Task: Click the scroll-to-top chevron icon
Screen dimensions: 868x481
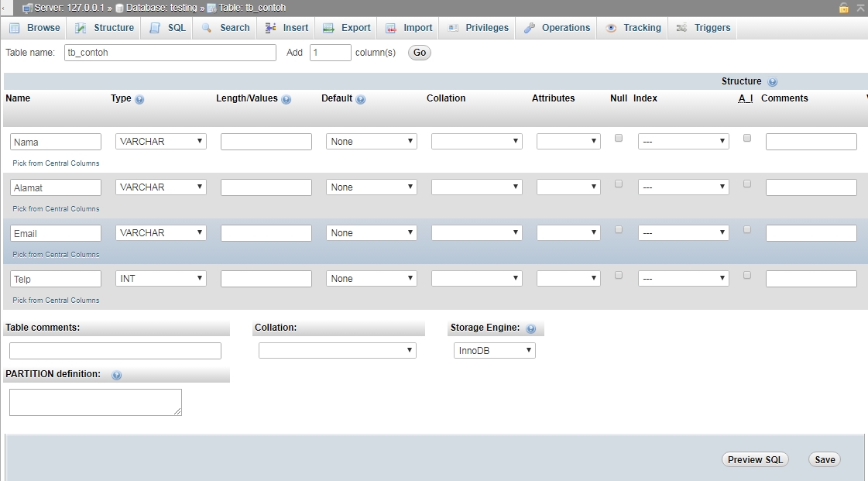Action: click(859, 7)
